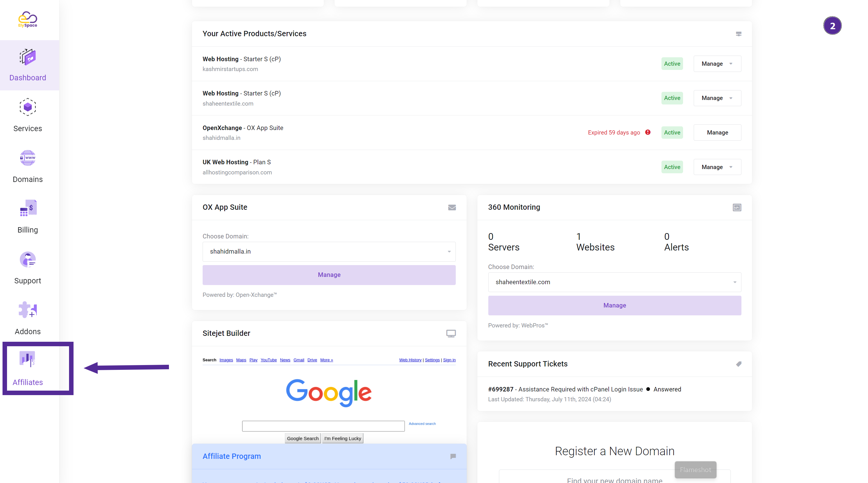Image resolution: width=868 pixels, height=483 pixels.
Task: Click Manage button for 360 Monitoring
Action: pos(614,305)
